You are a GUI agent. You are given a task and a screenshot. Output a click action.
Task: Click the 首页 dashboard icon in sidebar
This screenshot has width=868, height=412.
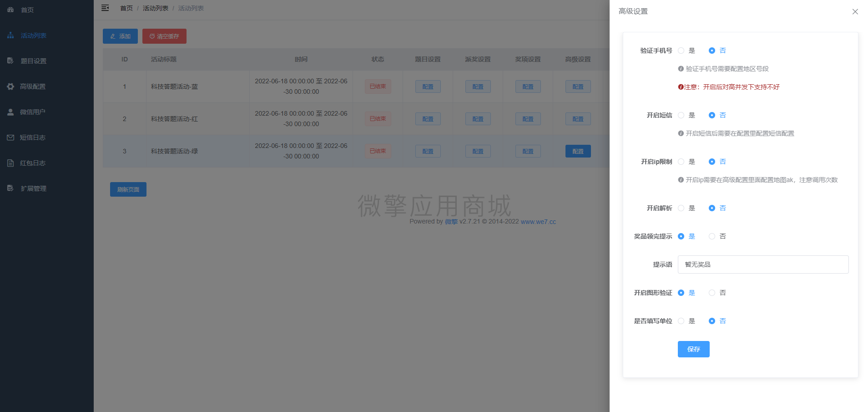[10, 10]
